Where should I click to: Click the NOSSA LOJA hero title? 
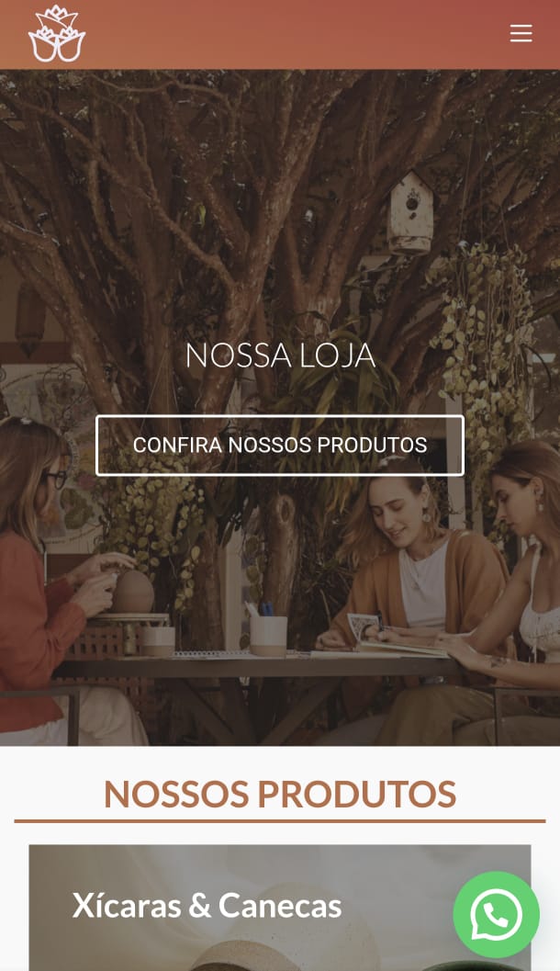[280, 356]
